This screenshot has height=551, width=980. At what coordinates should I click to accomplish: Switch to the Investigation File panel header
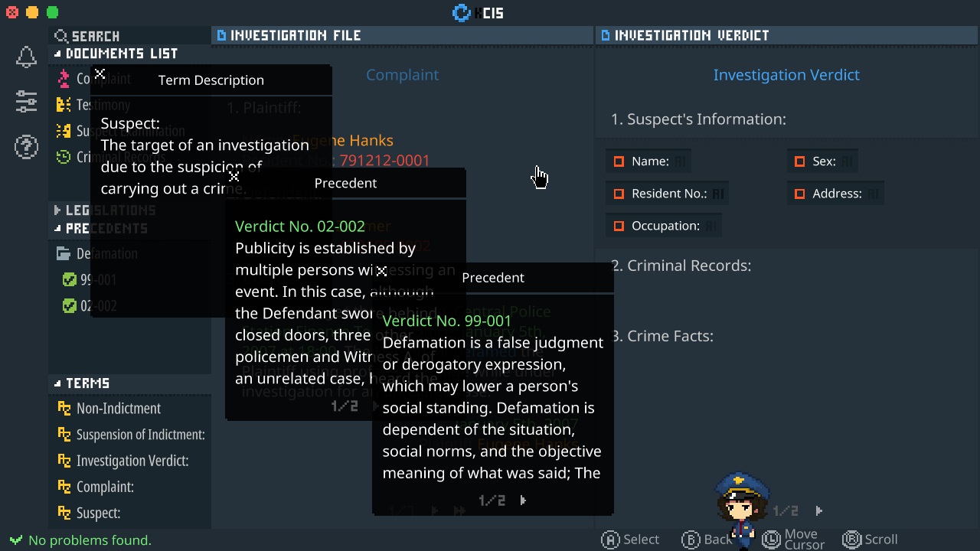291,35
